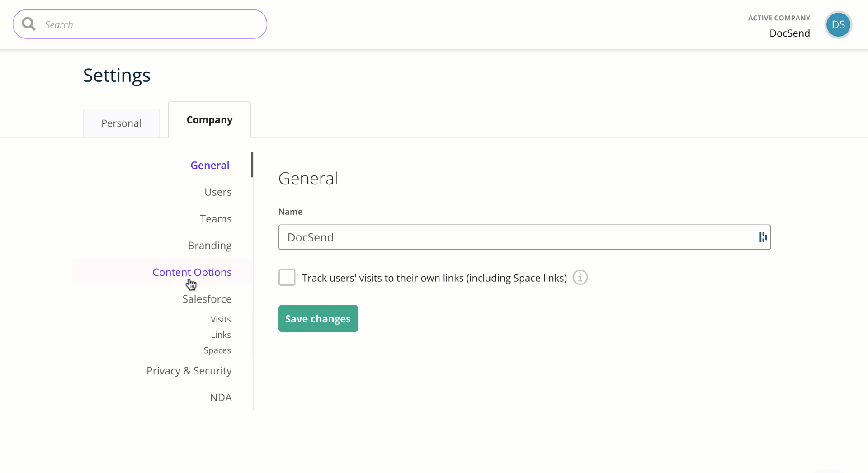Open the NDA settings section
This screenshot has height=473, width=868.
coord(221,397)
